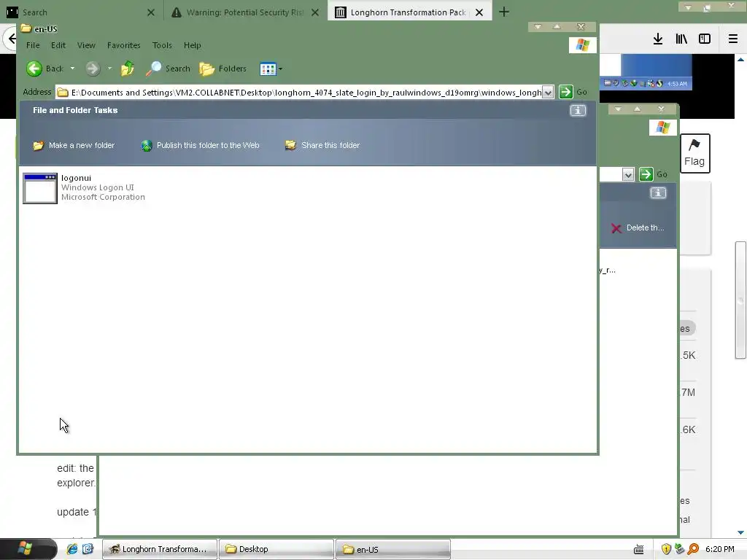
Task: Open the Favorites menu
Action: 124,45
